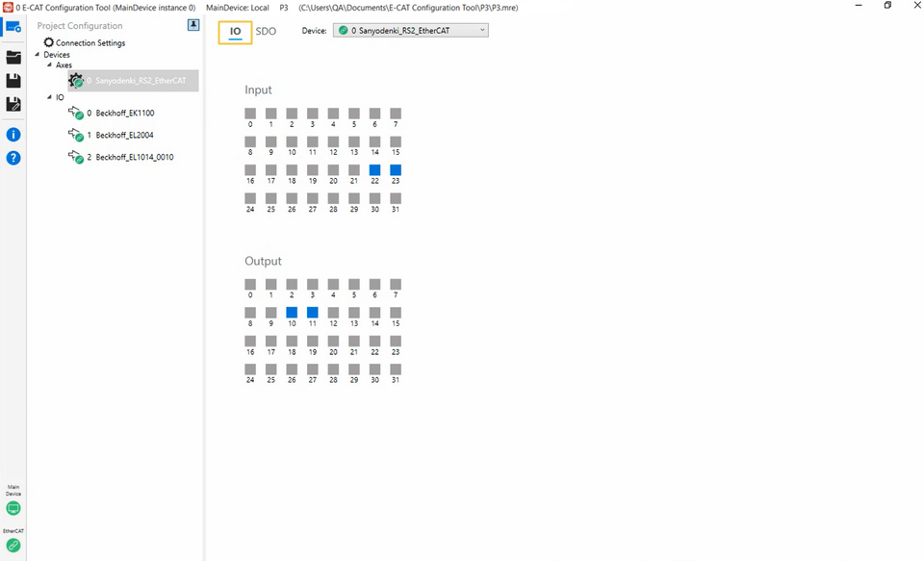Open the Device dropdown showing Sanyodenki_RS2_EtherCAT
924x561 pixels.
411,31
